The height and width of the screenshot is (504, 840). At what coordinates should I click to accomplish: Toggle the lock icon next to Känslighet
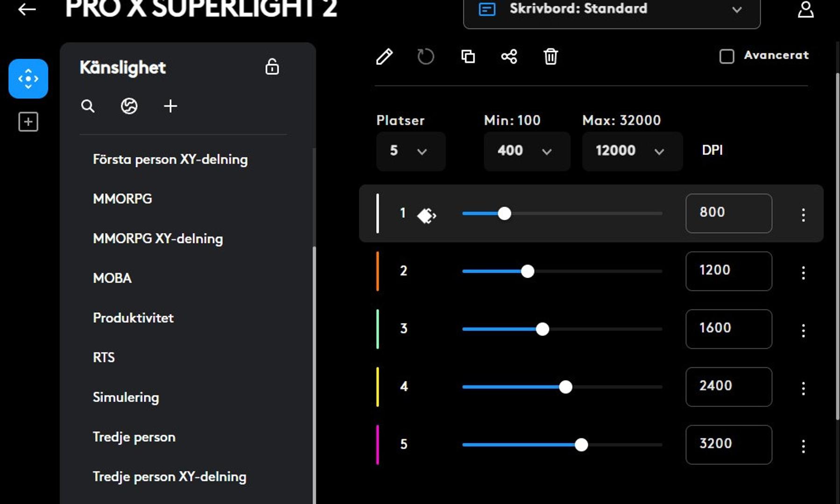pos(272,67)
